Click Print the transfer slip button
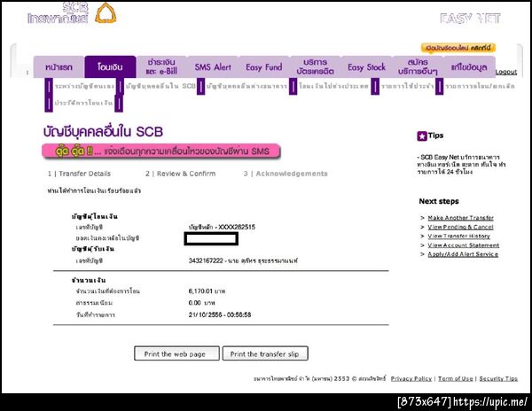The image size is (532, 411). point(265,353)
